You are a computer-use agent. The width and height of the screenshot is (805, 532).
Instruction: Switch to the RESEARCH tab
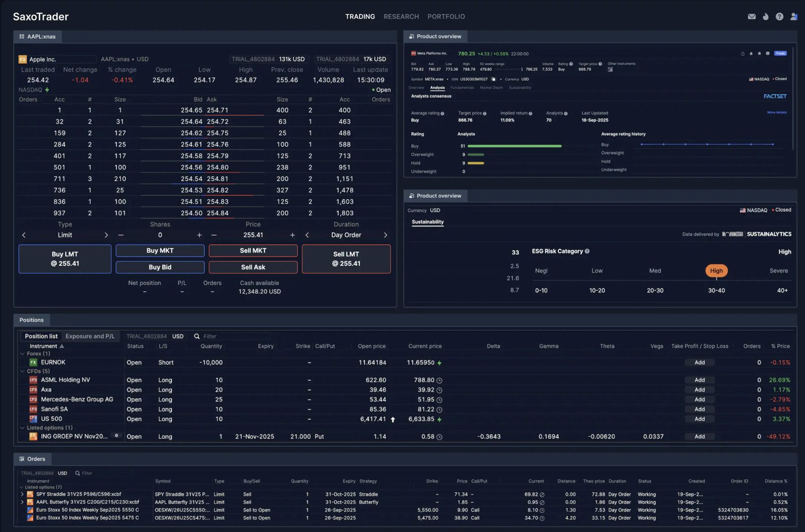click(x=401, y=16)
